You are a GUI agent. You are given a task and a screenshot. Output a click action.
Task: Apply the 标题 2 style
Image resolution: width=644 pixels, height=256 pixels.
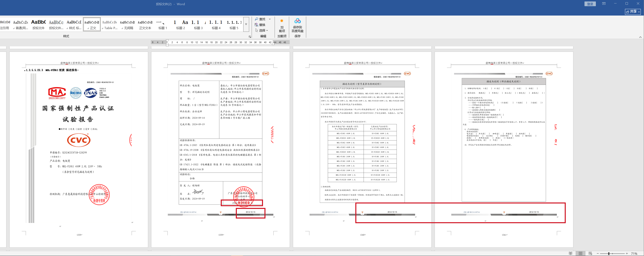click(x=181, y=24)
